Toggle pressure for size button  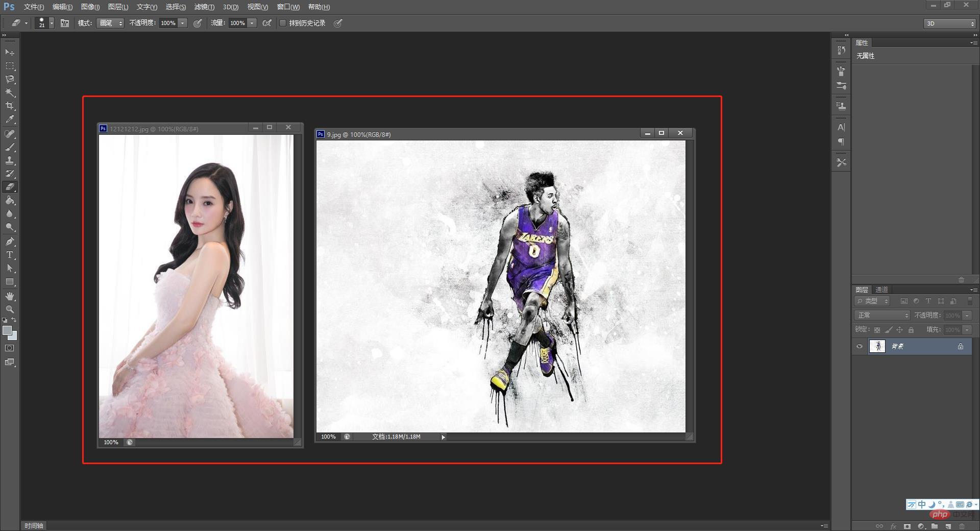tap(338, 23)
